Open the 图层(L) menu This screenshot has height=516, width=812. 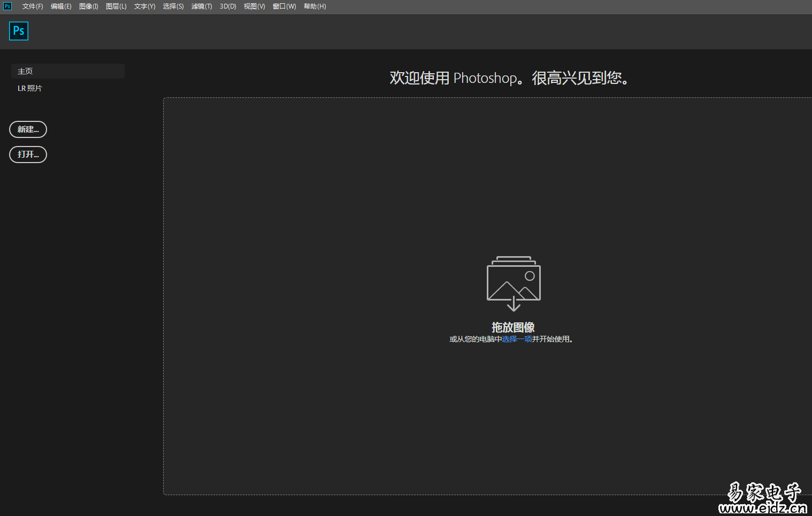pyautogui.click(x=116, y=6)
